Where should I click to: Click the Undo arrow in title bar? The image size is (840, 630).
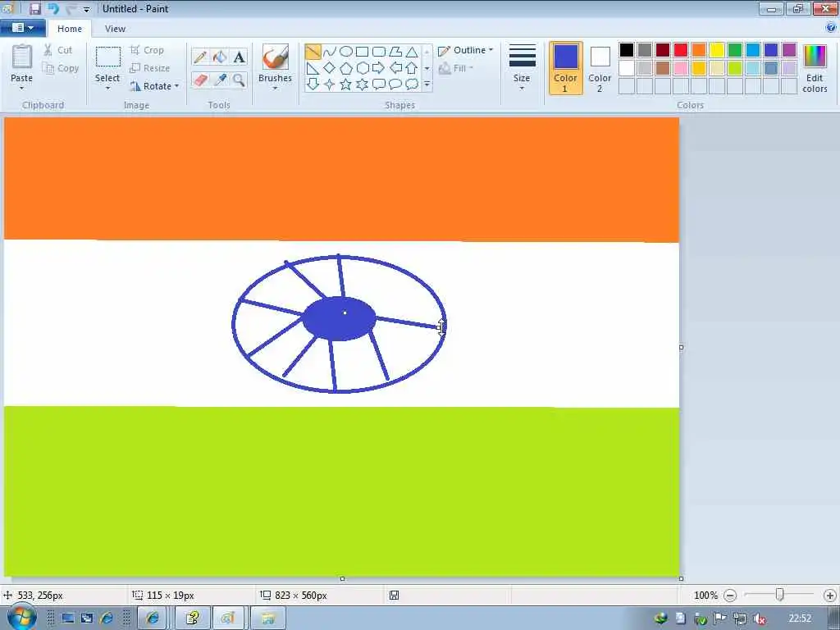click(53, 8)
